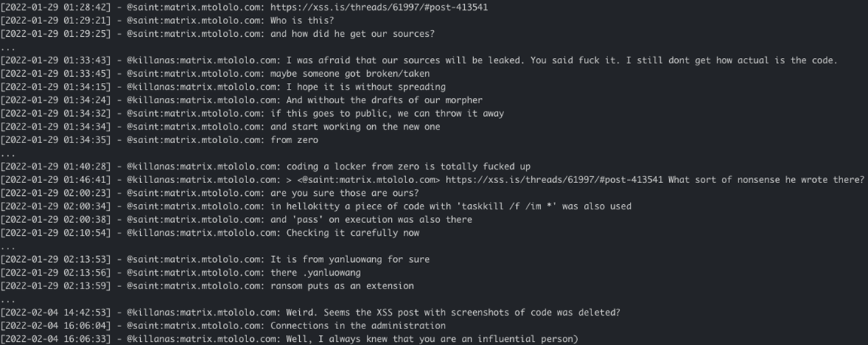Screen dimensions: 868x345
Task: Select the timestamp 2022-01-29 01:29:25
Action: pyautogui.click(x=56, y=34)
